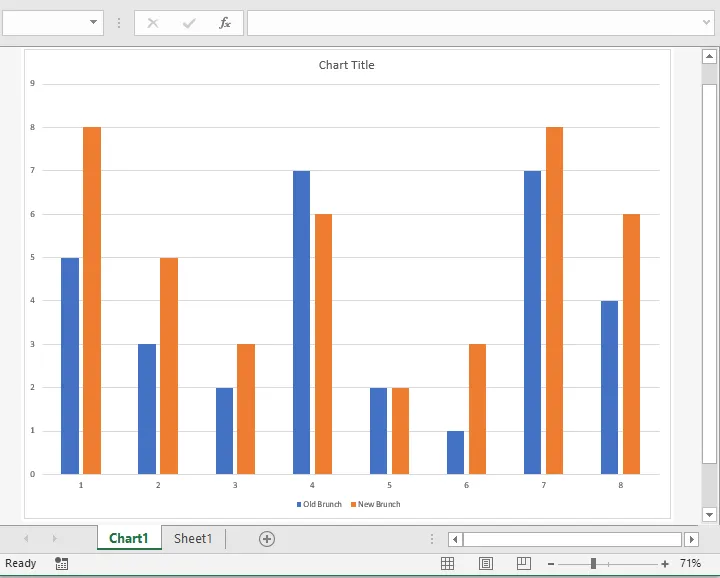This screenshot has height=578, width=720.
Task: Select the orange bar for category 3
Action: pyautogui.click(x=246, y=409)
